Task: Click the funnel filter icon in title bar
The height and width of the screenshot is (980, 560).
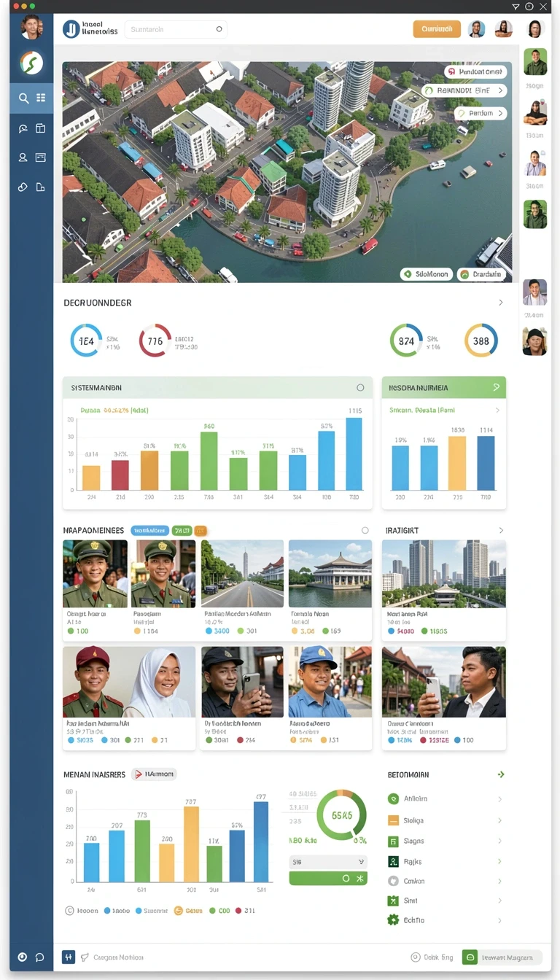Action: [516, 6]
